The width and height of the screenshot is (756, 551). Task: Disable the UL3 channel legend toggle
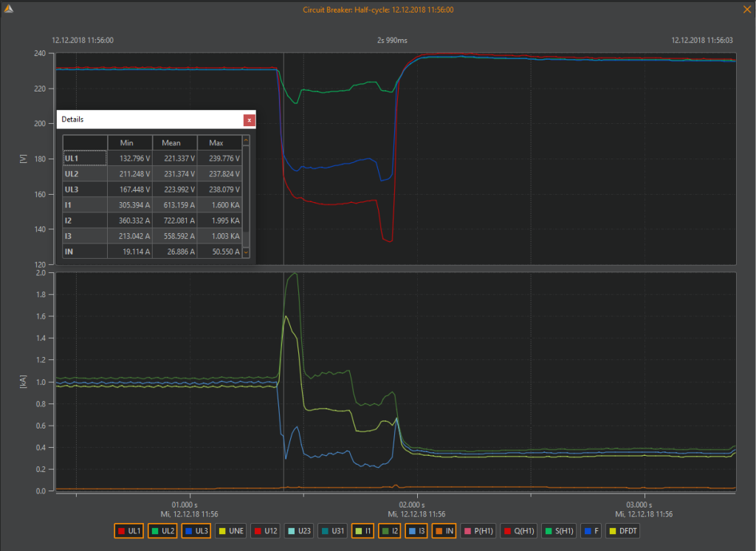pos(196,531)
